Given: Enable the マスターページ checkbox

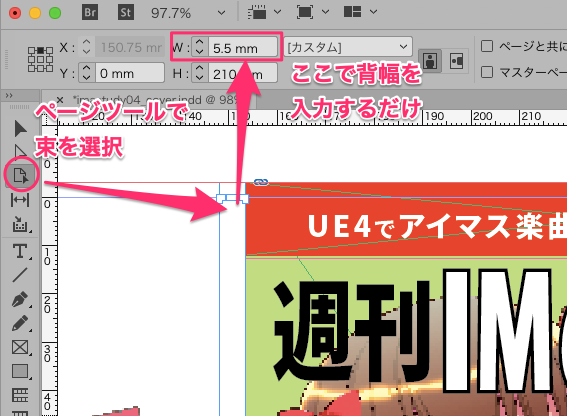Looking at the screenshot, I should point(487,72).
